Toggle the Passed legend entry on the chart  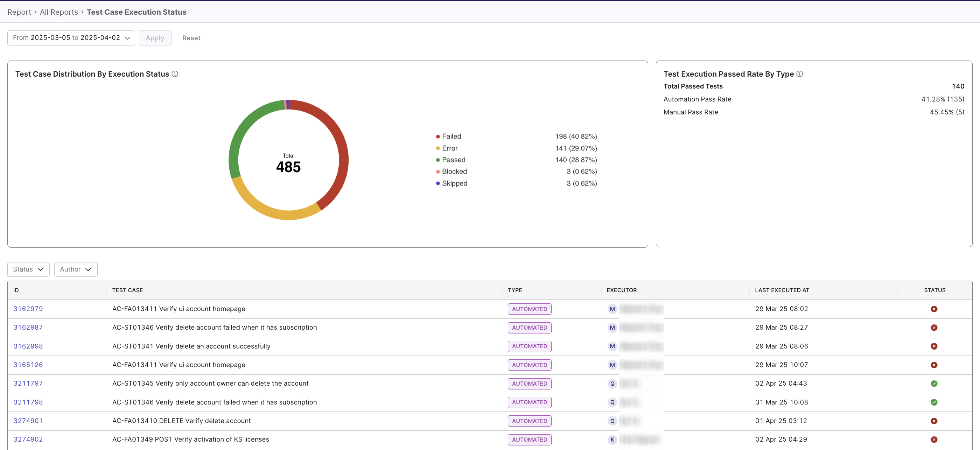coord(454,160)
